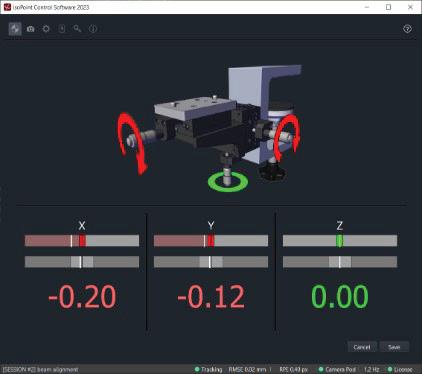The image size is (422, 374).
Task: Open the info icon in toolbar
Action: click(x=93, y=29)
